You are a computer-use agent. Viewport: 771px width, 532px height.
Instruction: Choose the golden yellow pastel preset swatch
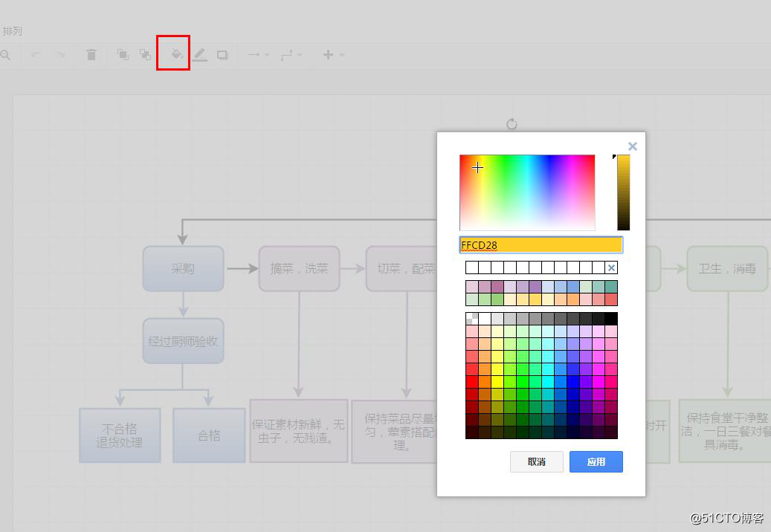[535, 299]
